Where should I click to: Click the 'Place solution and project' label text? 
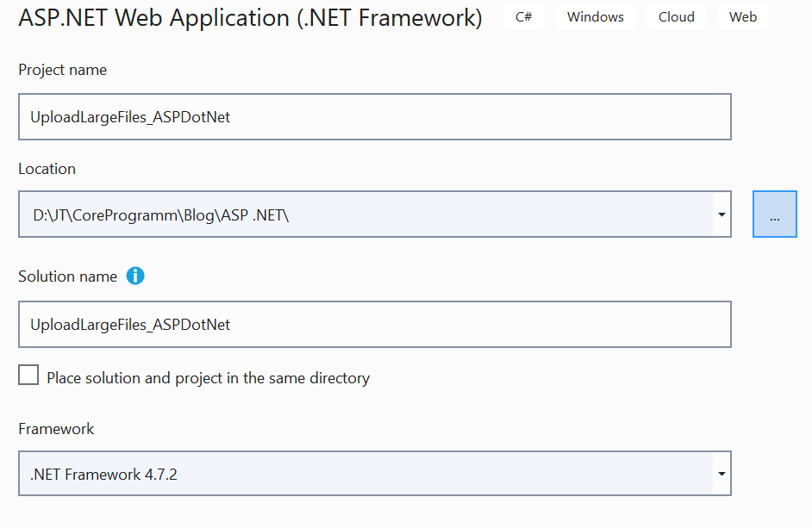208,378
